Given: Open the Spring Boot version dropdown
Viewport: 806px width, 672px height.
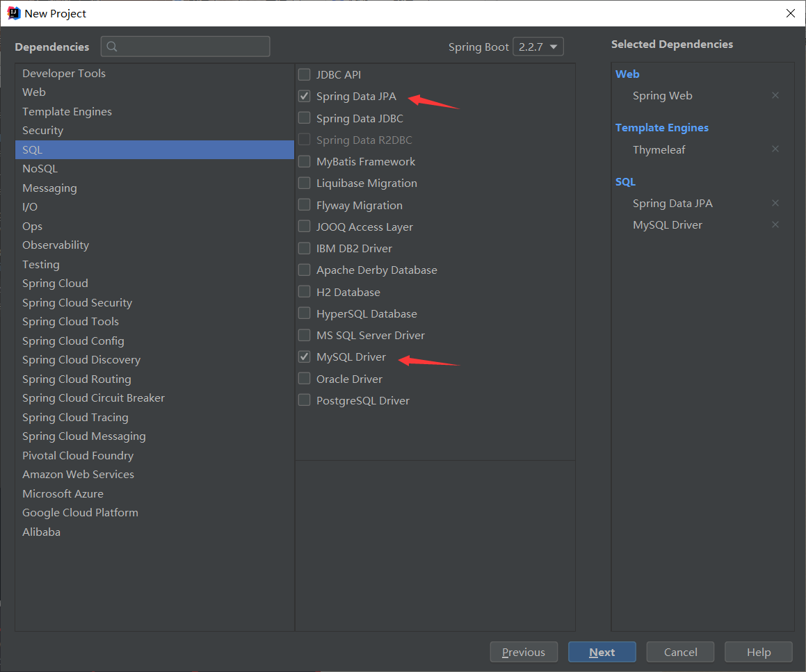Looking at the screenshot, I should [538, 47].
